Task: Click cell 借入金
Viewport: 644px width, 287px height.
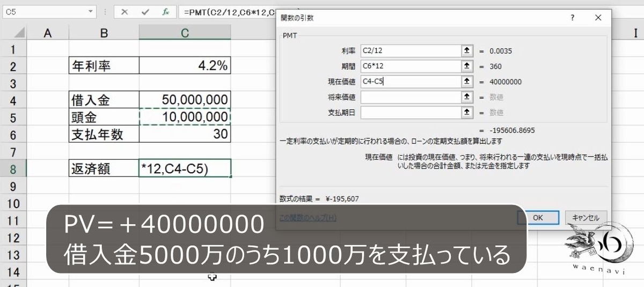Action: [x=104, y=100]
